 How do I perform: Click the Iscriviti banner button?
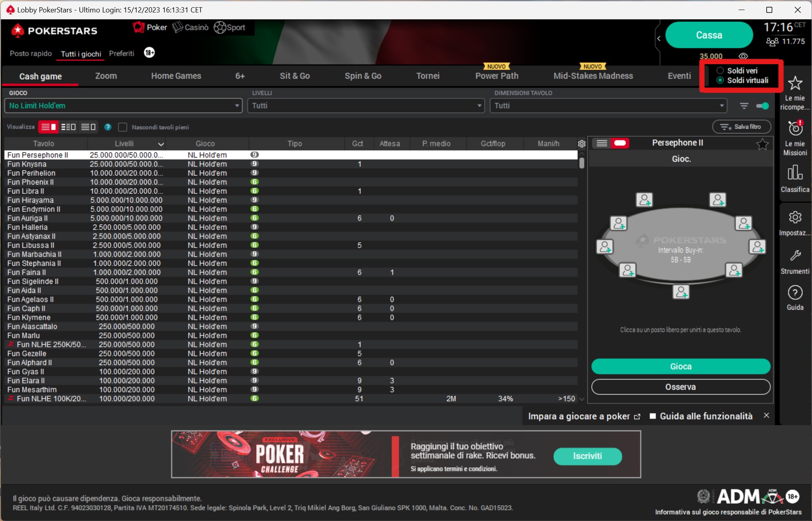click(x=587, y=456)
